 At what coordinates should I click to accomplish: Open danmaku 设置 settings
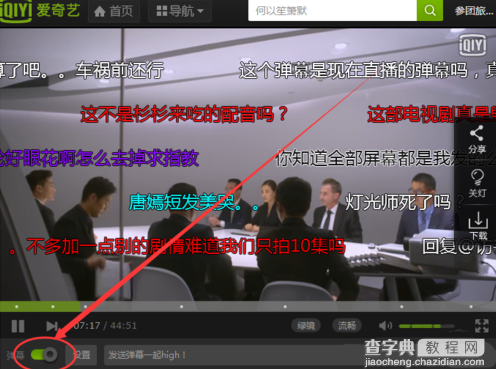82,355
